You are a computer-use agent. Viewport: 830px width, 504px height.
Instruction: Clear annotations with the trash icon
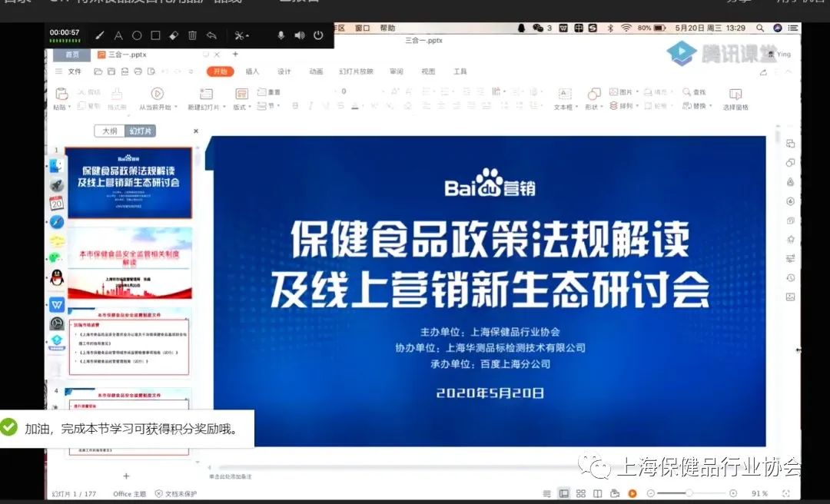[192, 35]
